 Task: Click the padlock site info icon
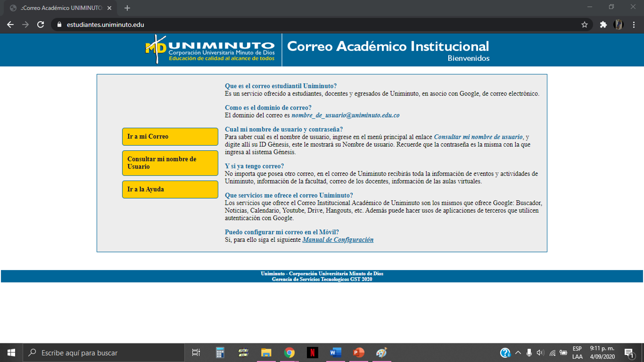click(x=59, y=25)
